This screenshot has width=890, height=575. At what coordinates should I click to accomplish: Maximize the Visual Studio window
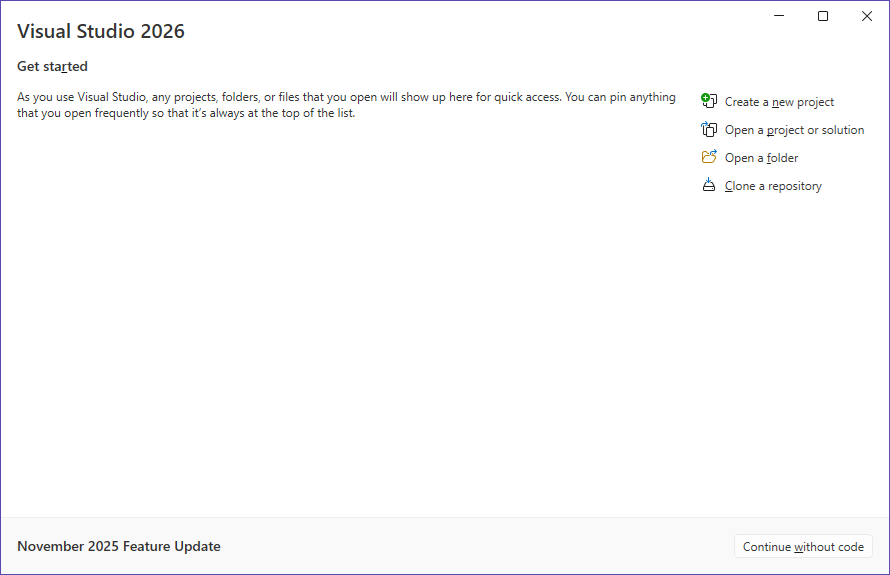coord(822,16)
